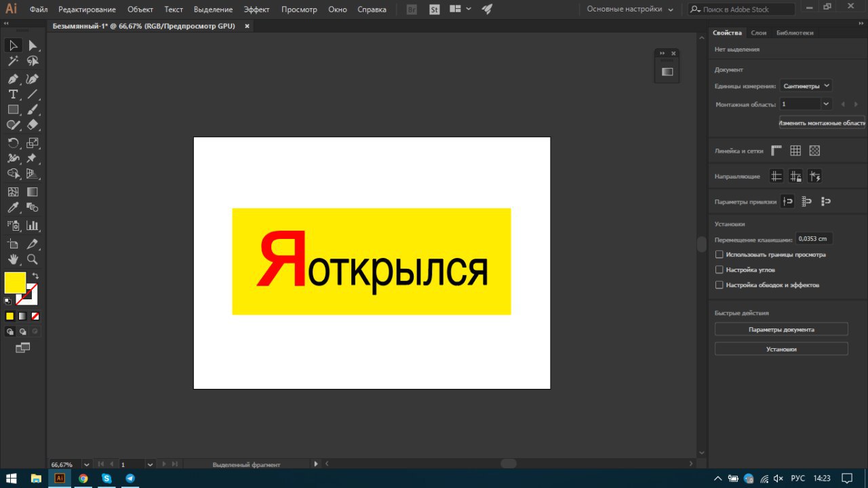This screenshot has height=488, width=868.
Task: Select the Hand tool
Action: [13, 259]
